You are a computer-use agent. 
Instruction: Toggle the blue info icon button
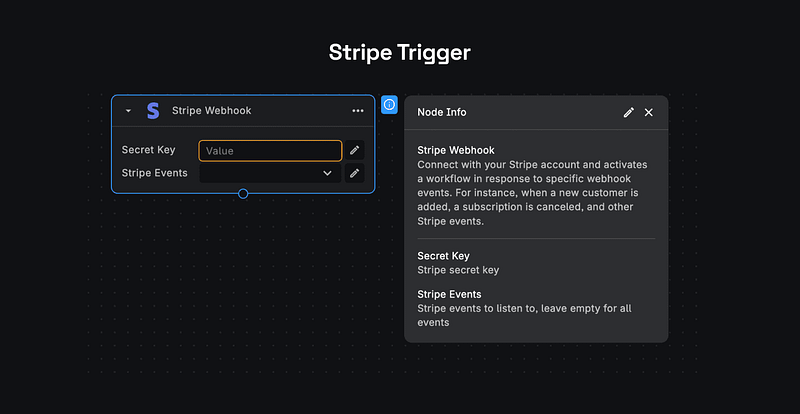click(x=389, y=105)
